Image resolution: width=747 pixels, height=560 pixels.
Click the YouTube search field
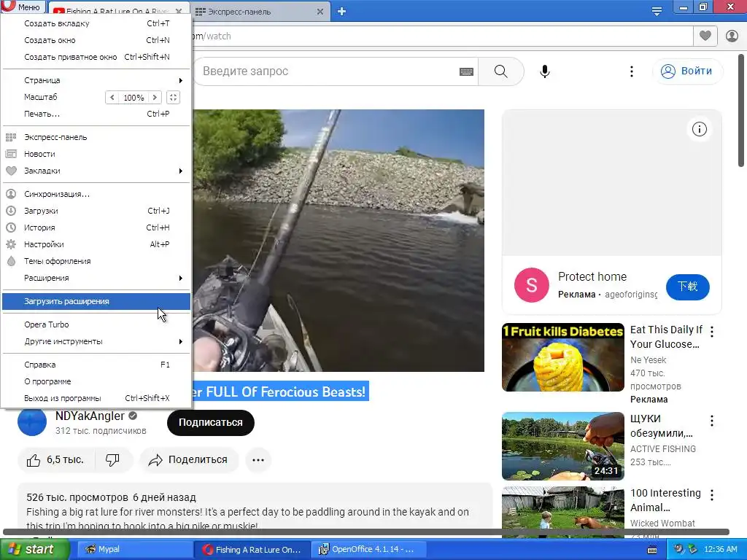[x=329, y=71]
